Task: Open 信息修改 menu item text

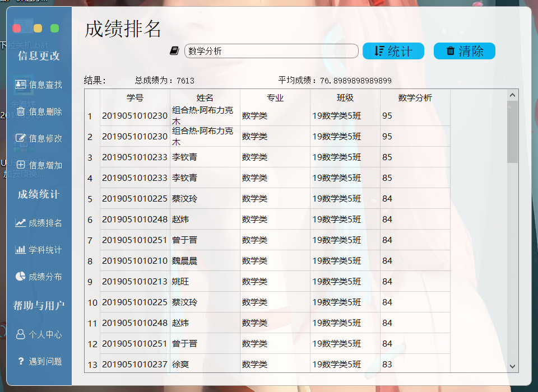Action: click(45, 138)
